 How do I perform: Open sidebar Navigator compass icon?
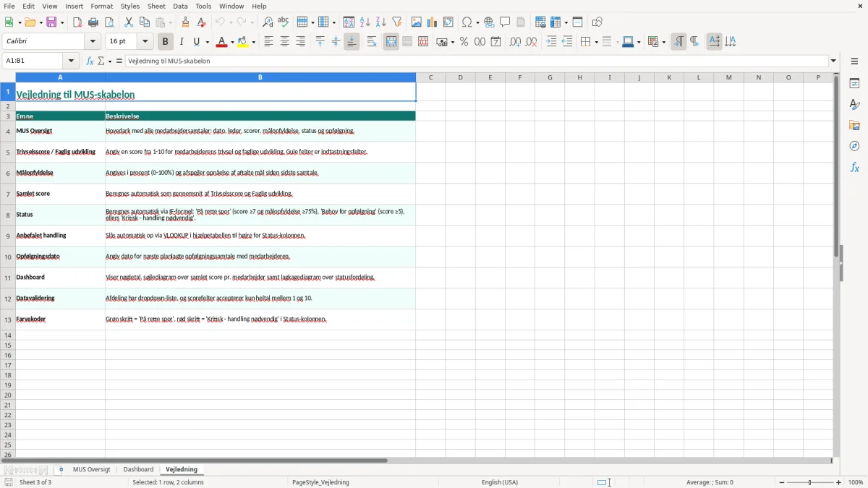854,147
